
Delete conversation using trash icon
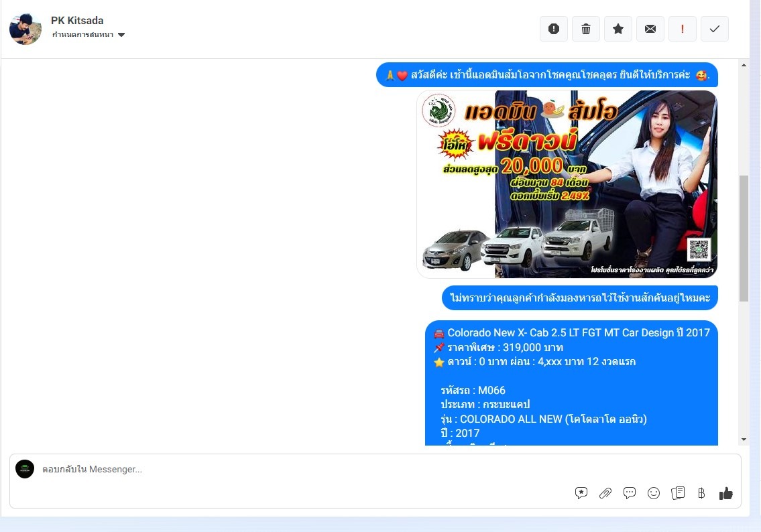pos(586,29)
